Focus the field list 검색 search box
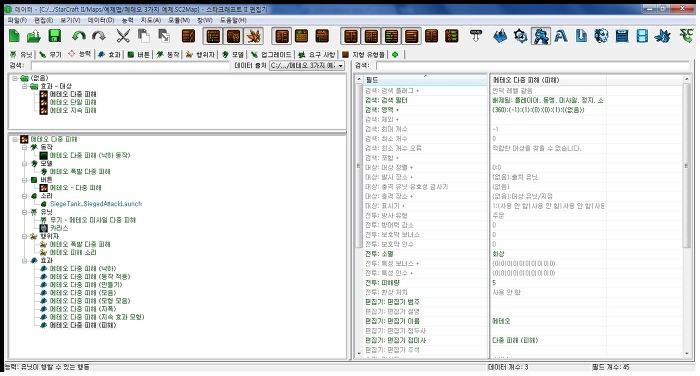This screenshot has width=700, height=376. pos(533,66)
